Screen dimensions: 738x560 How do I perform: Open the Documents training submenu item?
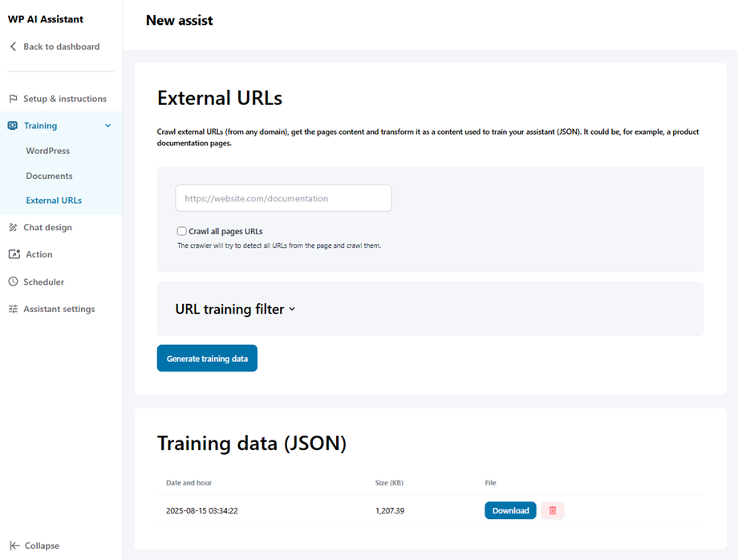[x=49, y=176]
